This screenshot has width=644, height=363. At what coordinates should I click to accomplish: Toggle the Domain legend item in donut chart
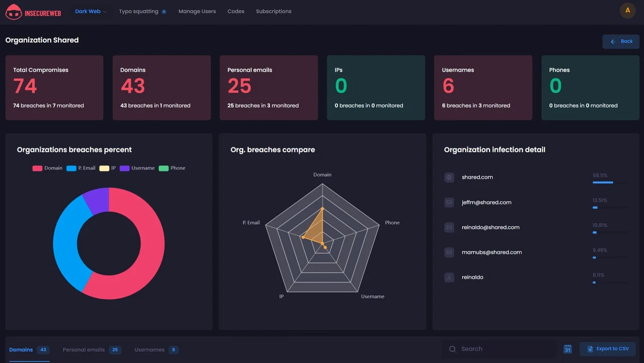coord(47,168)
